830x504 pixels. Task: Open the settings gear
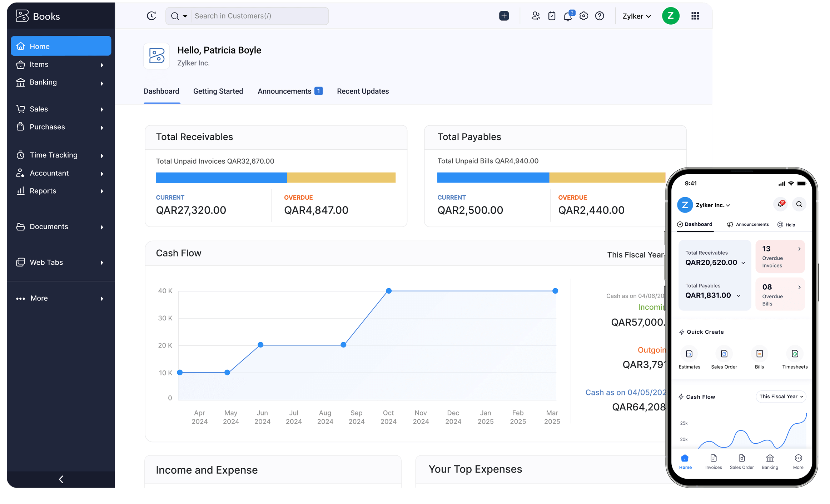[x=583, y=16]
